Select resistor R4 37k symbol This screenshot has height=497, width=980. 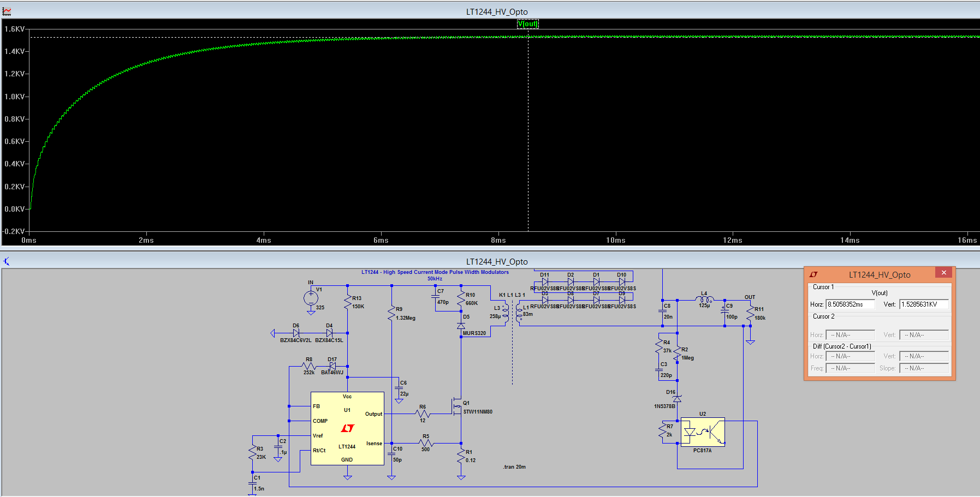coord(660,347)
